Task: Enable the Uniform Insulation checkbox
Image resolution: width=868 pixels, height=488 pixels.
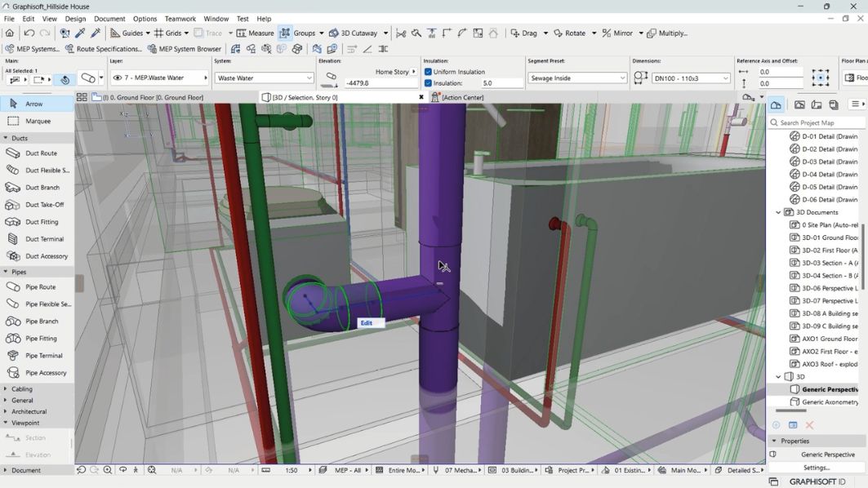Action: (428, 71)
